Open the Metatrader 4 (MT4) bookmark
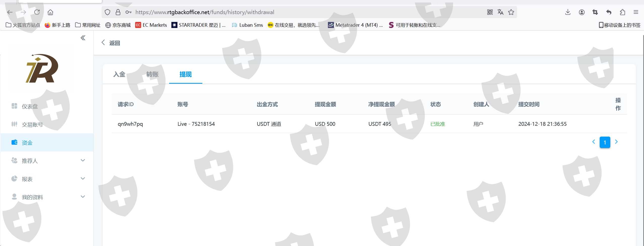 (x=355, y=25)
